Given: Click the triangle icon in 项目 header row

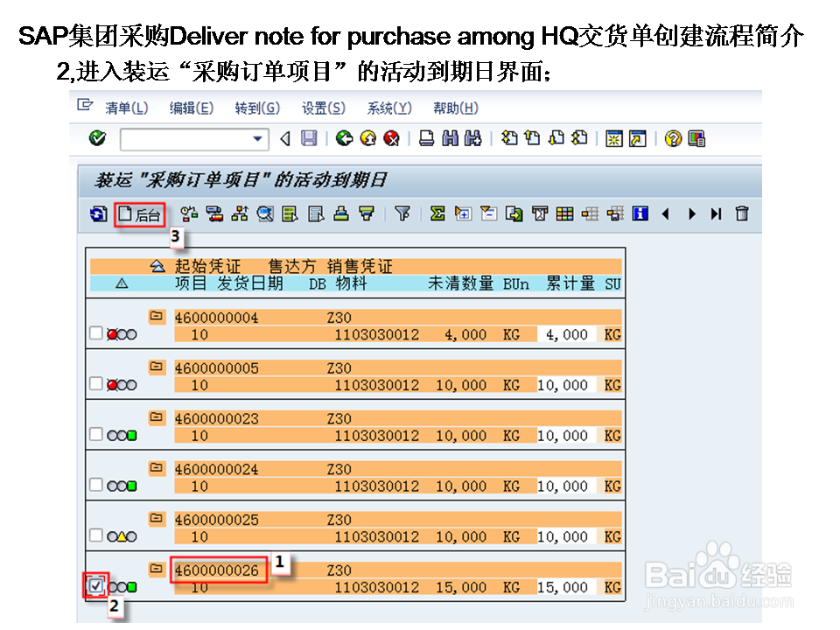Looking at the screenshot, I should (122, 283).
